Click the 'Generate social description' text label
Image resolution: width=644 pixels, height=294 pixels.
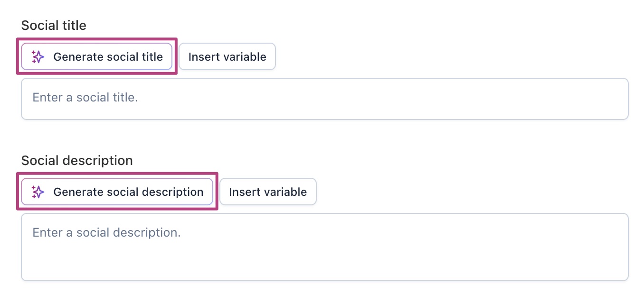[x=128, y=192]
